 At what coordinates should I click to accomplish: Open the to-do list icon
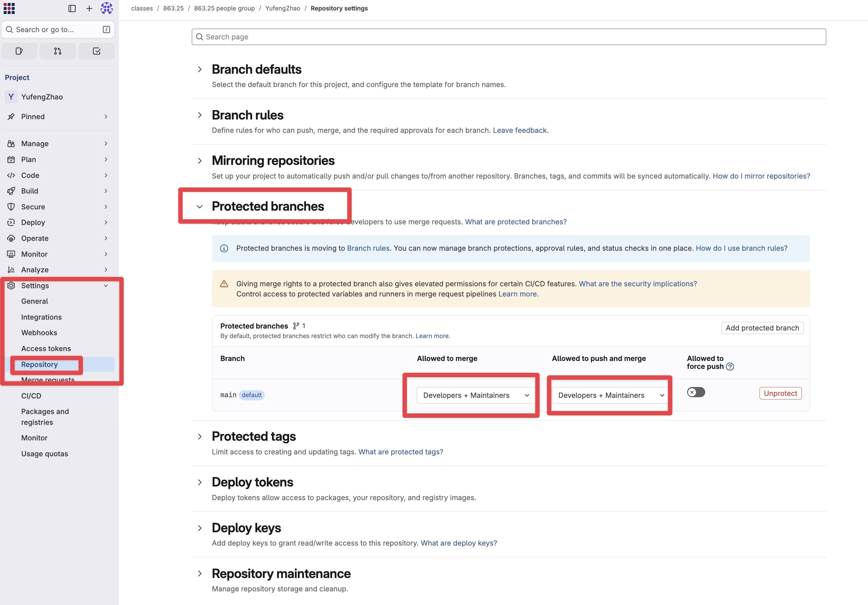[96, 51]
